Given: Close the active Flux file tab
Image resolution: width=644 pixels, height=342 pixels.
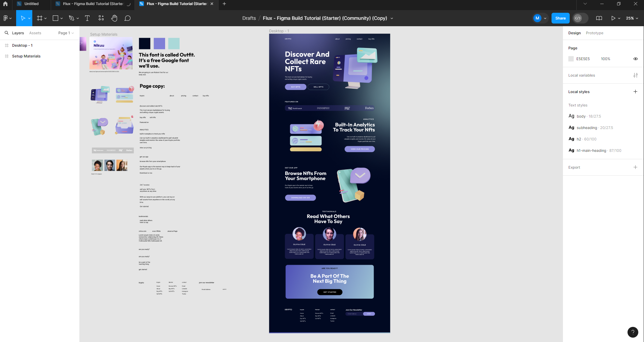Looking at the screenshot, I should [x=212, y=4].
